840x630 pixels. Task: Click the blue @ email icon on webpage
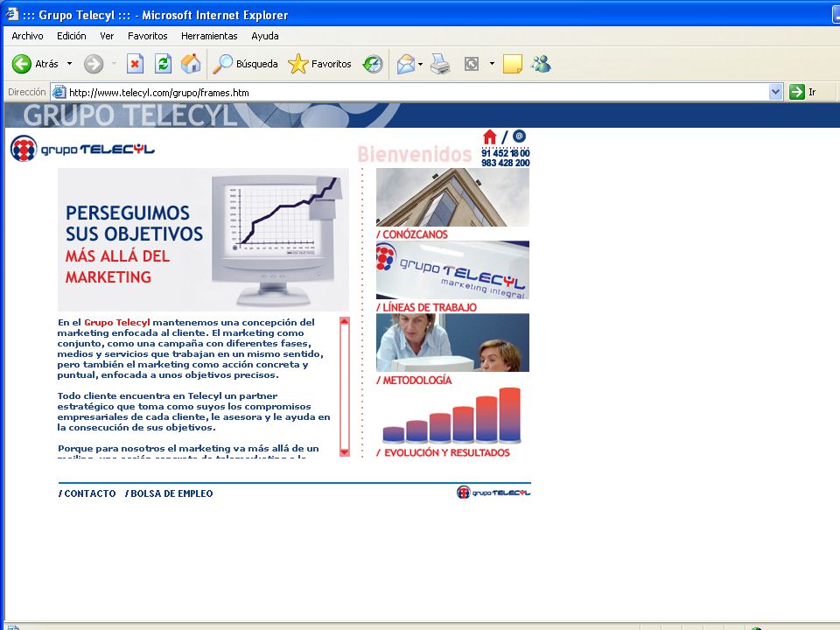click(519, 136)
